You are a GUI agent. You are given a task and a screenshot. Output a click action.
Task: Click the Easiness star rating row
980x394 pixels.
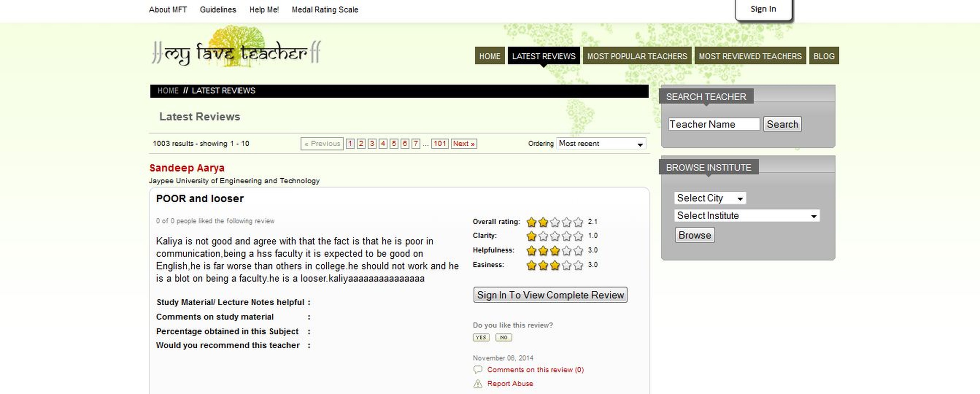click(x=555, y=265)
